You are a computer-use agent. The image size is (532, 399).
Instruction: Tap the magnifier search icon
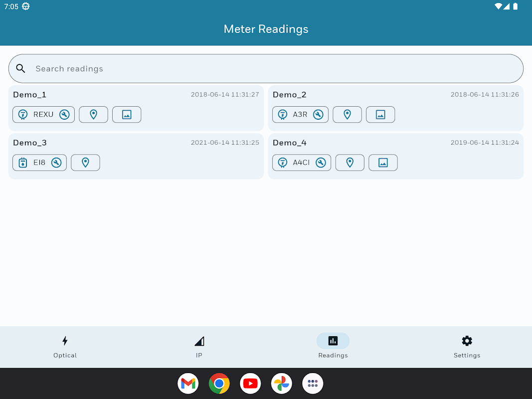click(21, 68)
